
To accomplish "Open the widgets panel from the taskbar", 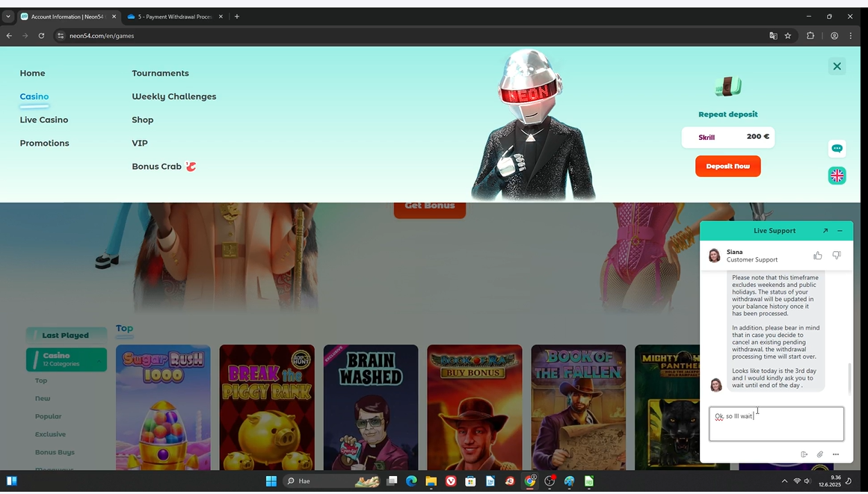I will (12, 481).
